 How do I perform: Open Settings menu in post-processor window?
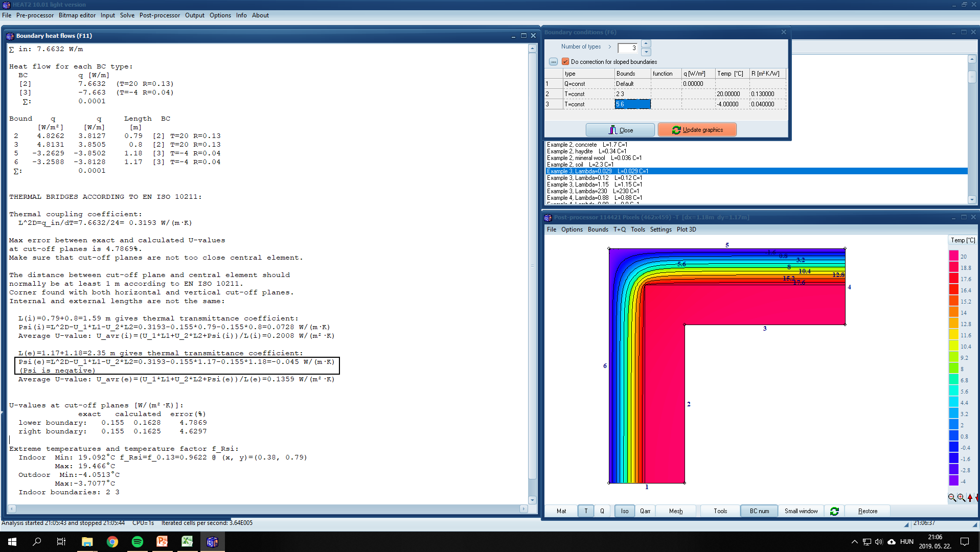click(660, 229)
